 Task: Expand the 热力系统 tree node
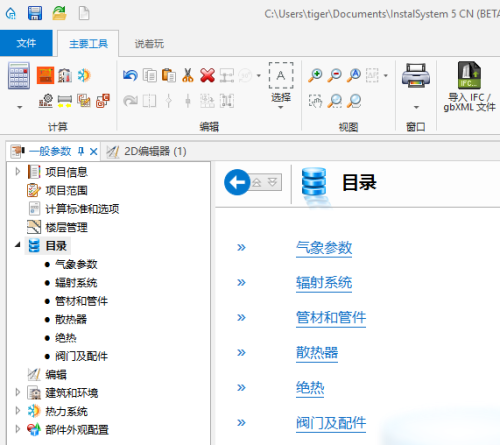coord(18,411)
